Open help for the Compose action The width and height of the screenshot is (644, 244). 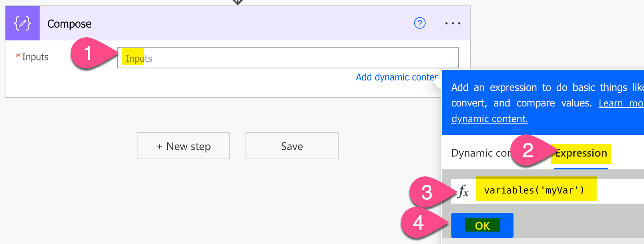pos(419,23)
